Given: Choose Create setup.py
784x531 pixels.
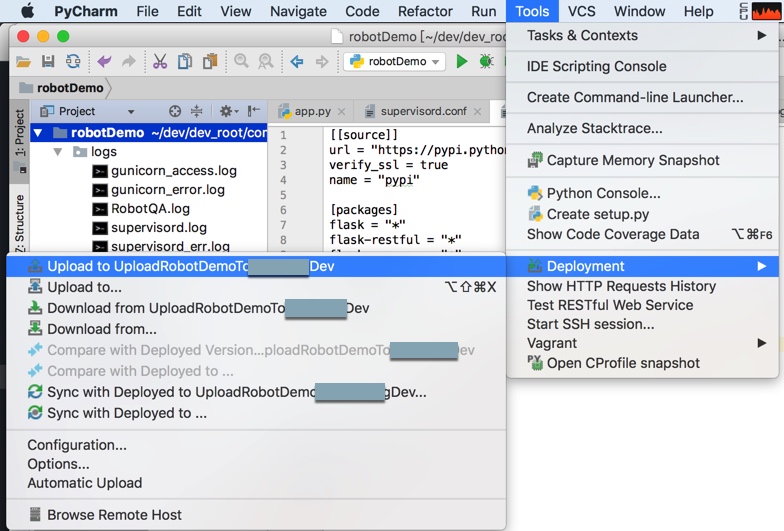Looking at the screenshot, I should point(642,214).
